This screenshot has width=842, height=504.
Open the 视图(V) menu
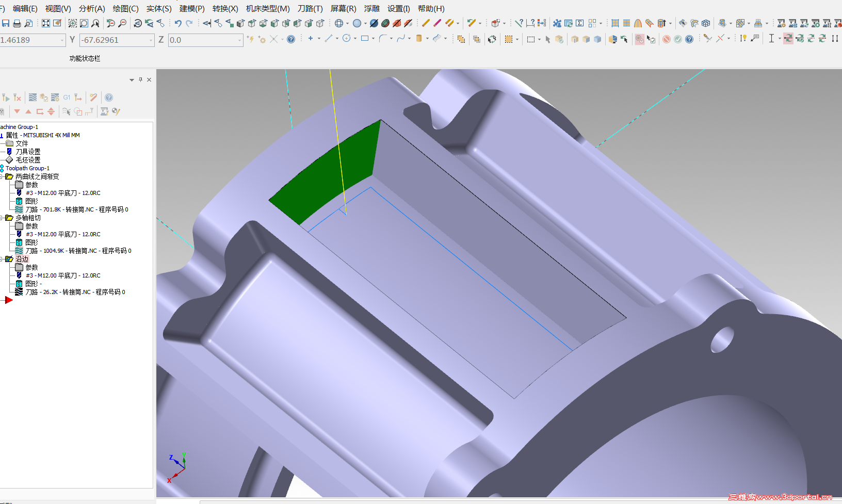[x=58, y=8]
